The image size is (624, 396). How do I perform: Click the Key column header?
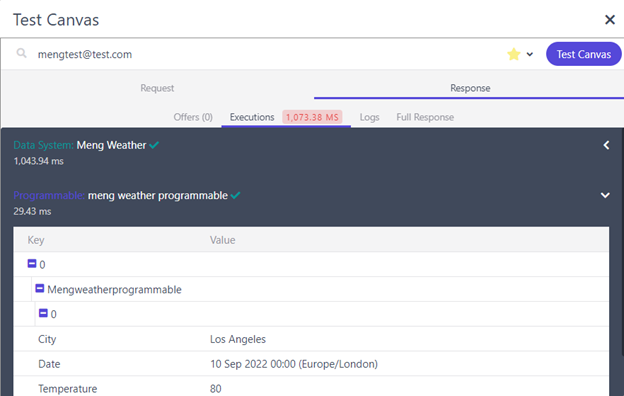click(36, 240)
